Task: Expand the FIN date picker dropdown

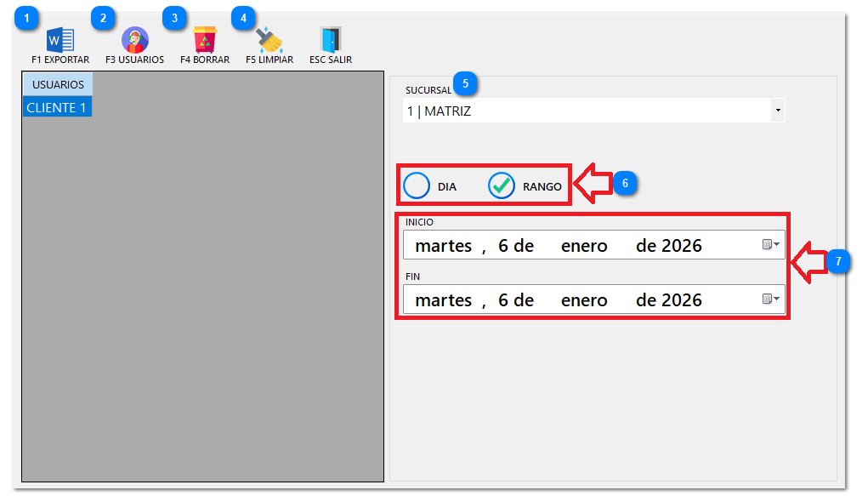Action: 774,299
